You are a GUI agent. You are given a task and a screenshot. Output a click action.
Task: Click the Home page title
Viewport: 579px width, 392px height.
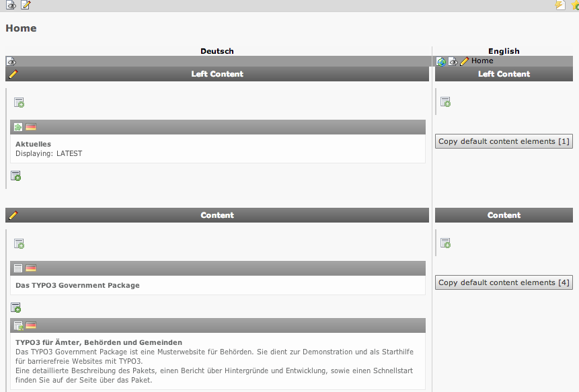point(21,28)
